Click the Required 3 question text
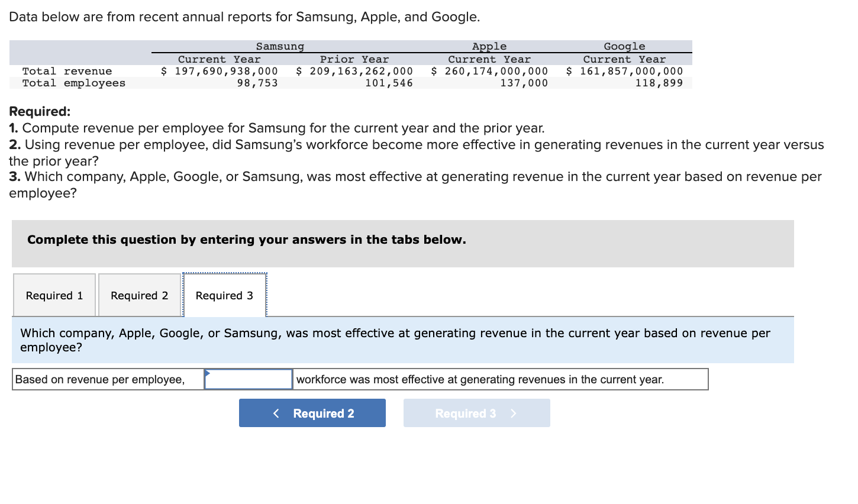The width and height of the screenshot is (858, 504). (x=396, y=340)
